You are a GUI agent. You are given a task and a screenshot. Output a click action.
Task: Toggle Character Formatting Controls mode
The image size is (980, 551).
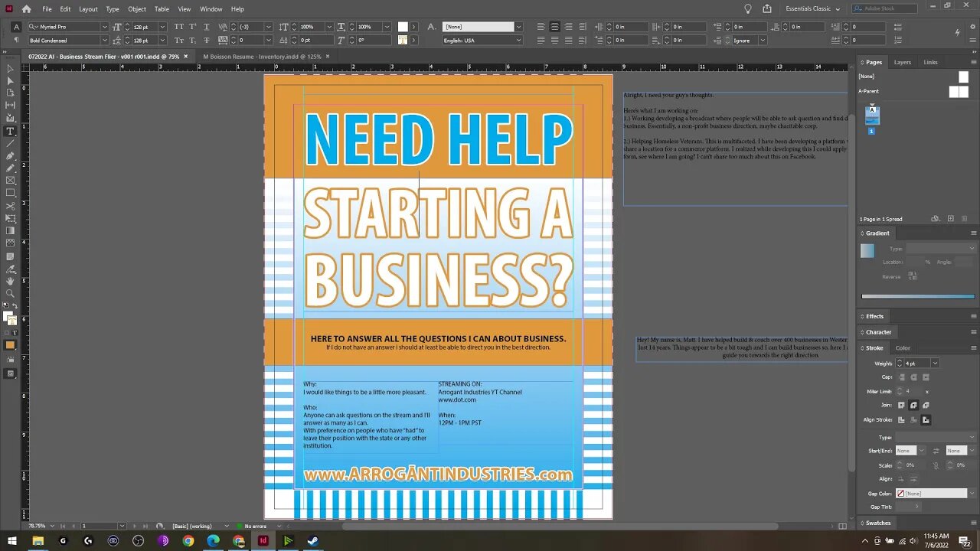click(x=17, y=27)
